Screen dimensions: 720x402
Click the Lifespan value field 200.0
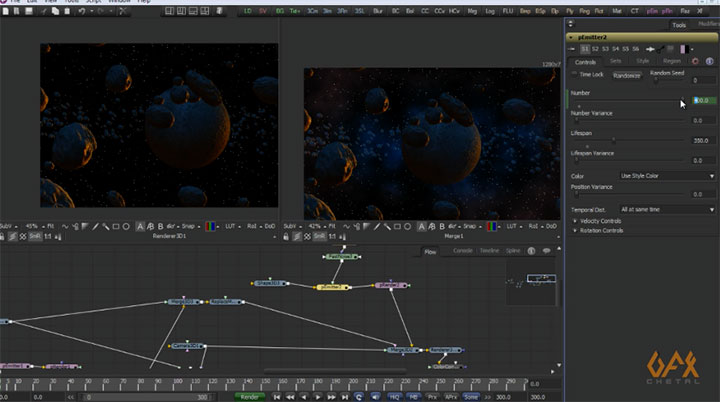703,141
